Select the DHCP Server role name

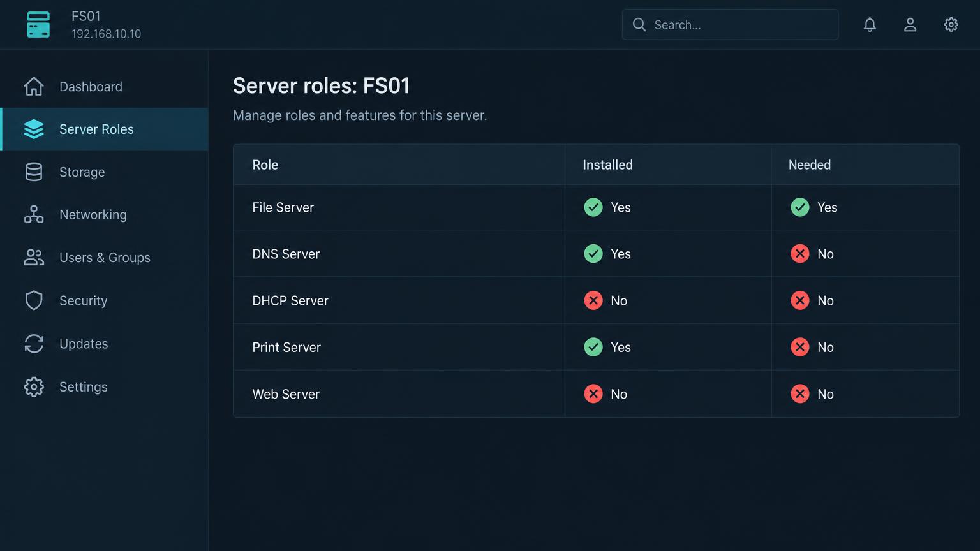pyautogui.click(x=290, y=300)
